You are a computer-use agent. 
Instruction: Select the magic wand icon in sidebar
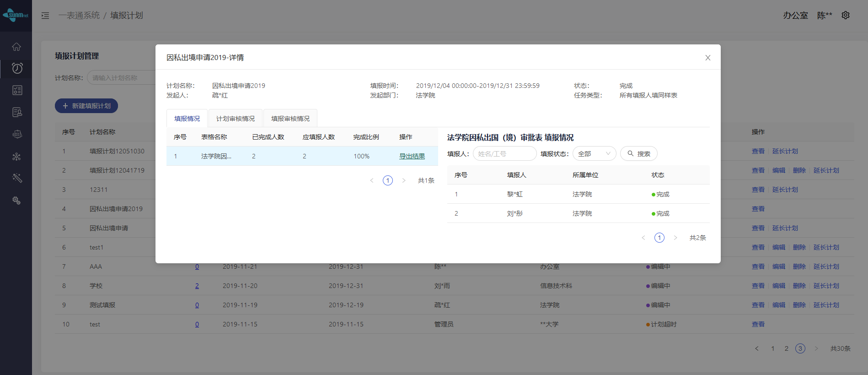(x=17, y=178)
